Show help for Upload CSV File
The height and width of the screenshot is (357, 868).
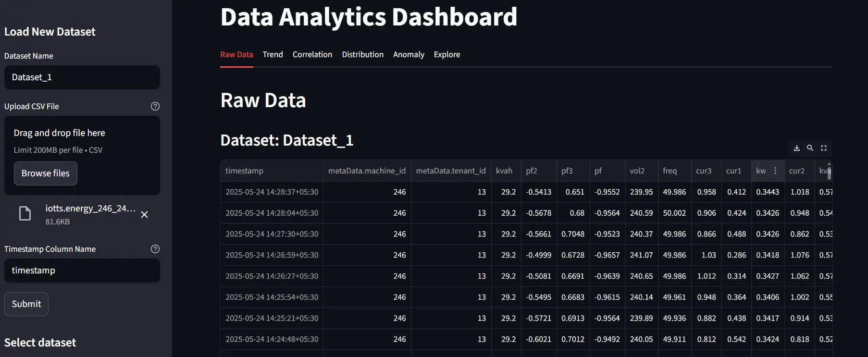155,106
